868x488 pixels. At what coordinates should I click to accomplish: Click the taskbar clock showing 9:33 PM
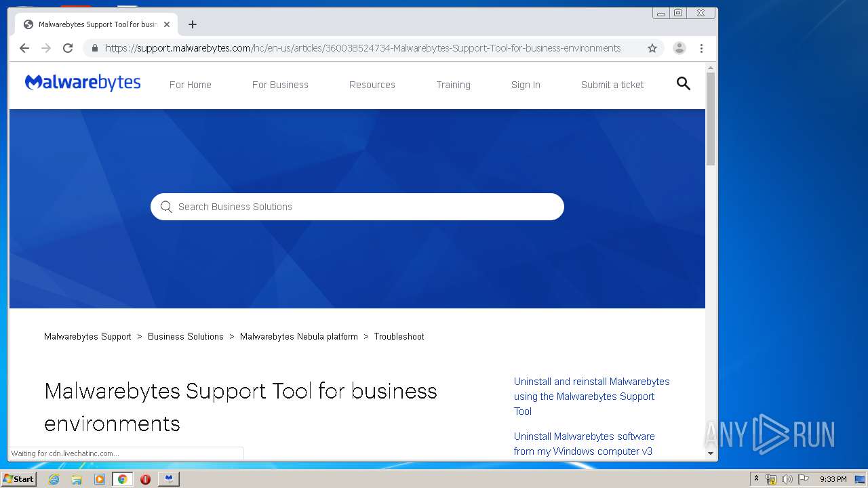tap(833, 479)
